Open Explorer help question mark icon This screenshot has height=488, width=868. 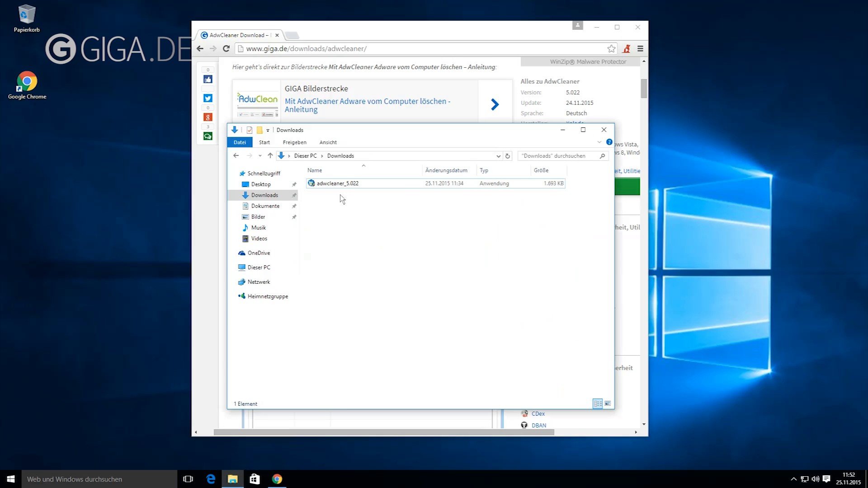pos(609,142)
